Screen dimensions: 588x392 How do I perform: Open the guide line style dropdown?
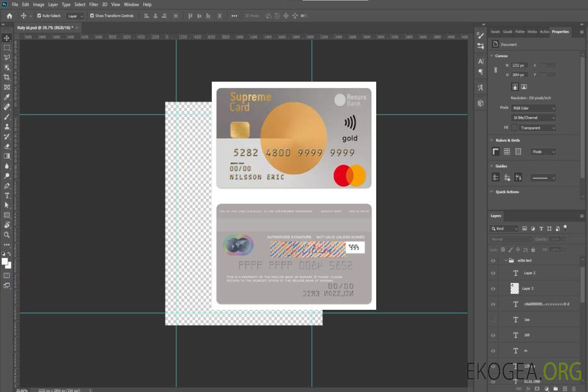click(x=543, y=177)
